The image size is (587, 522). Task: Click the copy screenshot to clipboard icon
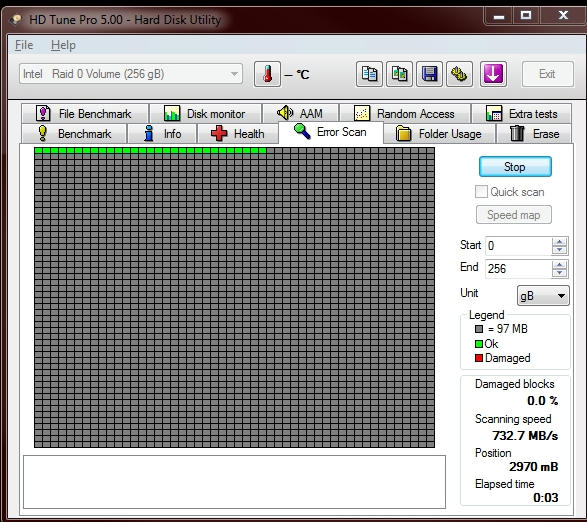point(399,74)
